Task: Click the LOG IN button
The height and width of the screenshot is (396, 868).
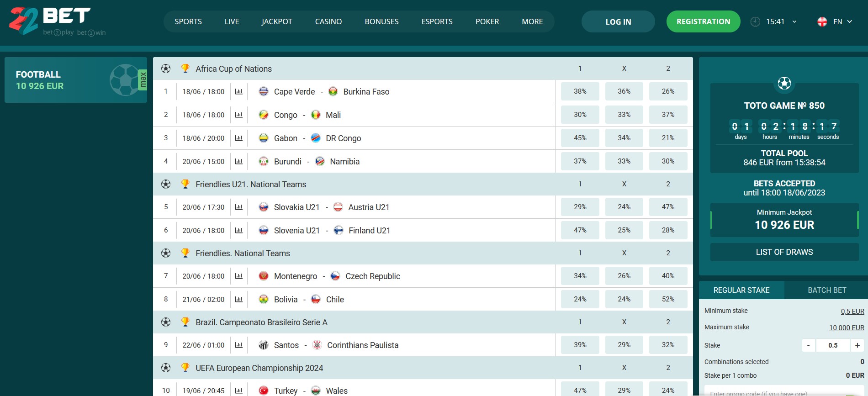Action: 618,21
